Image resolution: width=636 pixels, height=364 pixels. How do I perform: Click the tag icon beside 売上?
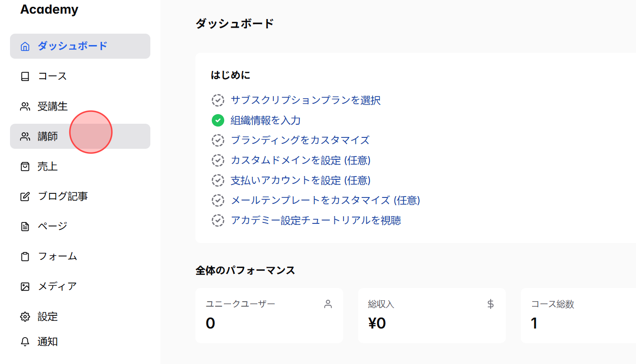coord(25,166)
